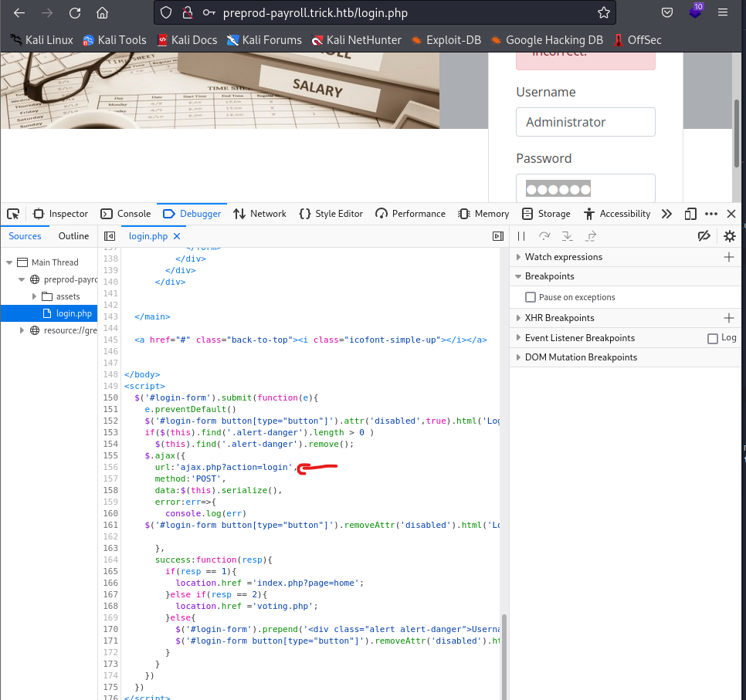The image size is (746, 700).
Task: Enable Pause on exceptions
Action: tap(531, 297)
